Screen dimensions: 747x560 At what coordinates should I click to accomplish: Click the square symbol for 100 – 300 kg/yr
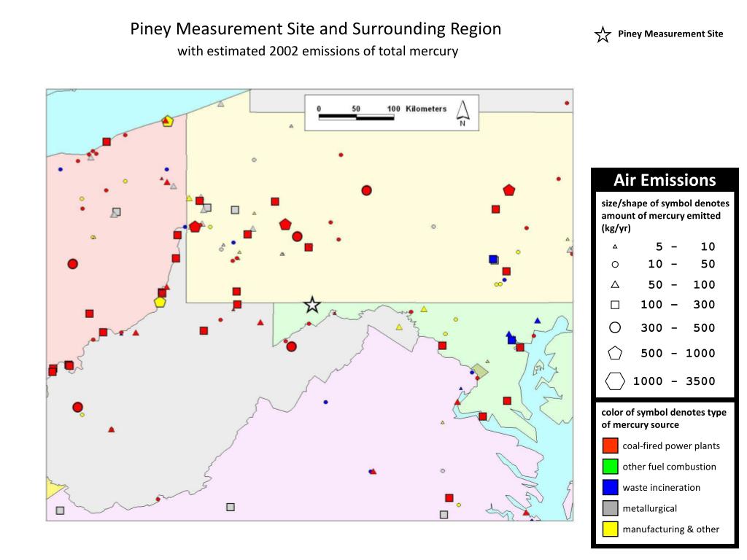tap(615, 305)
